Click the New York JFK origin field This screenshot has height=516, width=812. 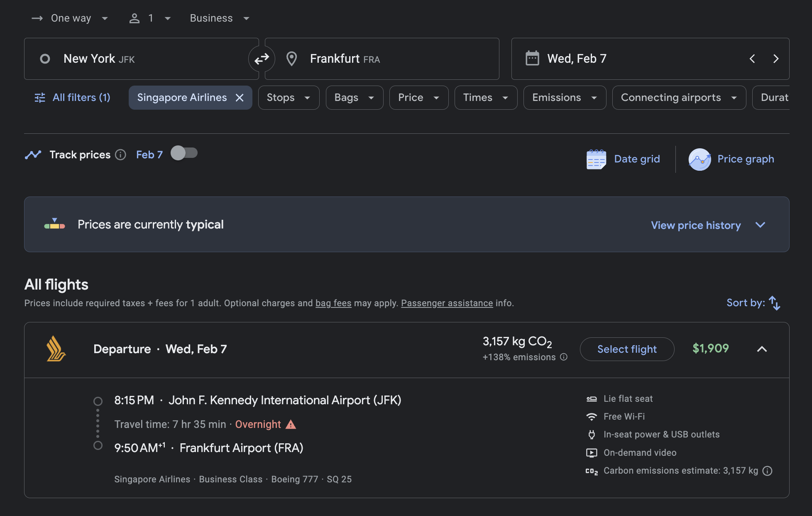(141, 59)
